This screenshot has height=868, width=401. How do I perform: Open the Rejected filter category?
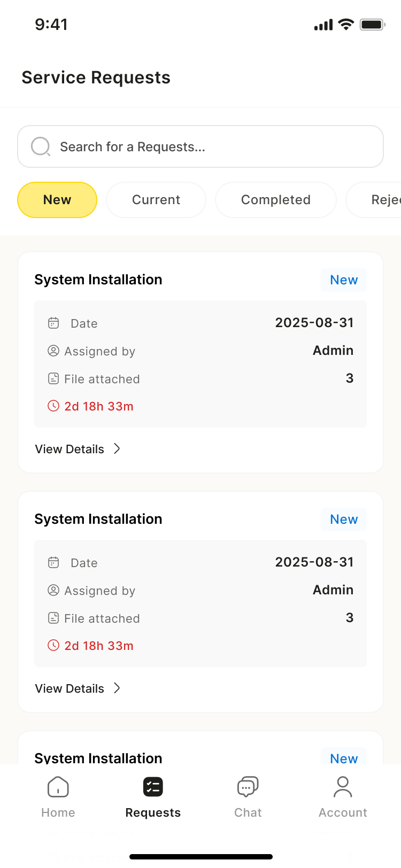382,199
